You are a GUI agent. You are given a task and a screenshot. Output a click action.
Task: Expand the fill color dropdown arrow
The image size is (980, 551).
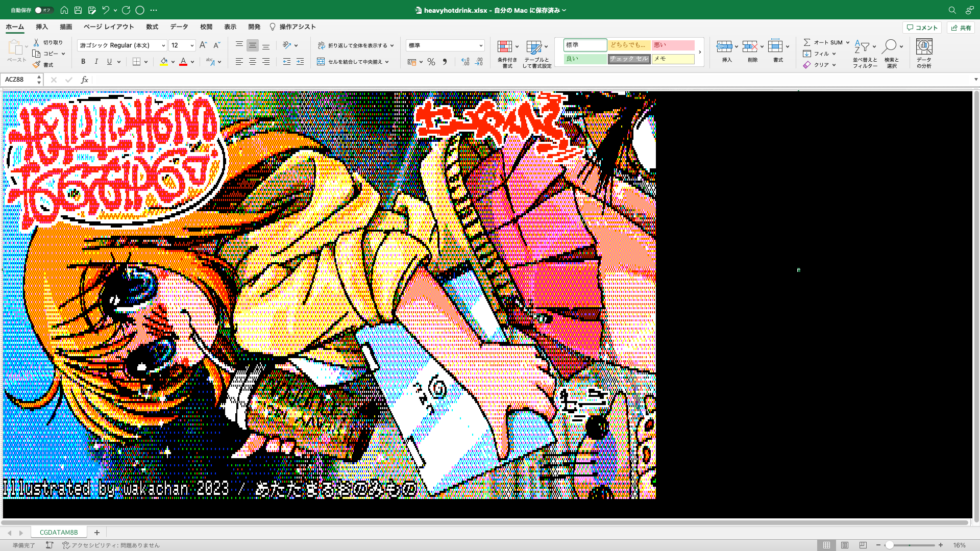(173, 62)
